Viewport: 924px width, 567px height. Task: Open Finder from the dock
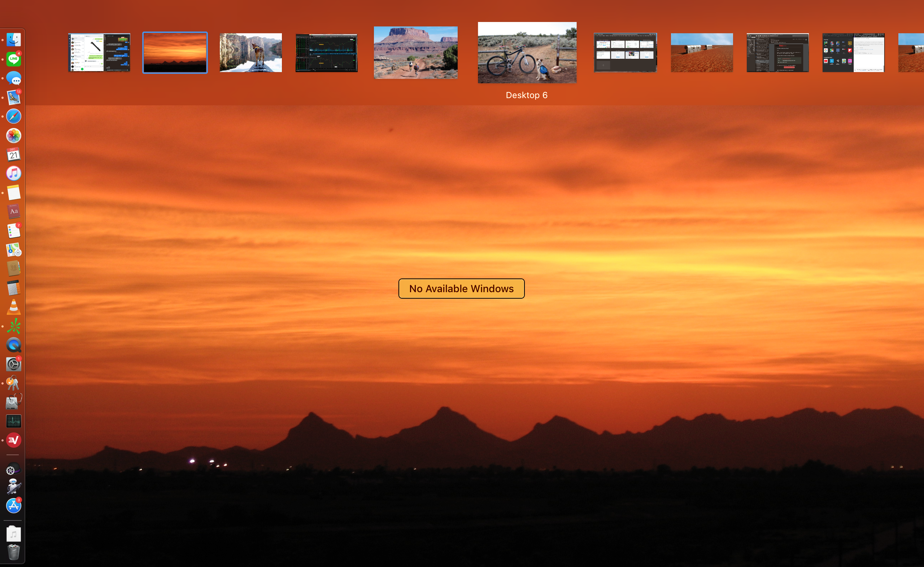(13, 40)
